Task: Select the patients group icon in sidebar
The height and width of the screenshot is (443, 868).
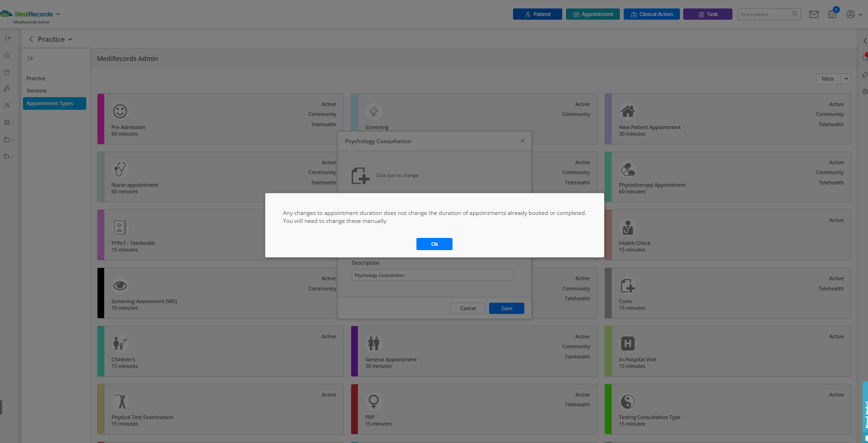Action: tap(7, 105)
